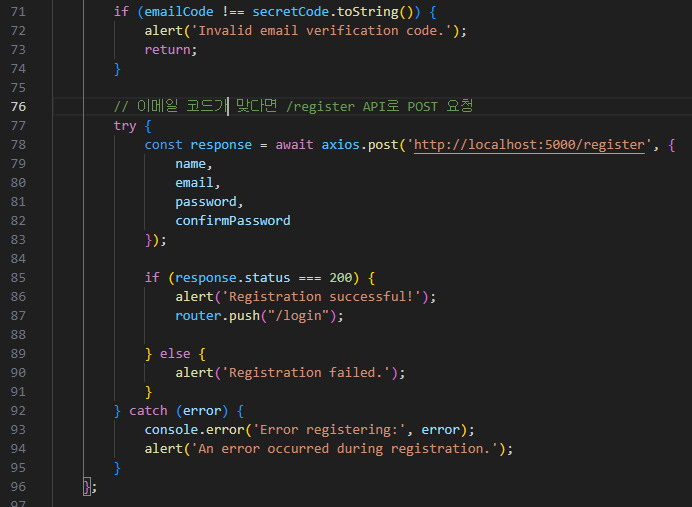Click the "/login" string

point(298,316)
